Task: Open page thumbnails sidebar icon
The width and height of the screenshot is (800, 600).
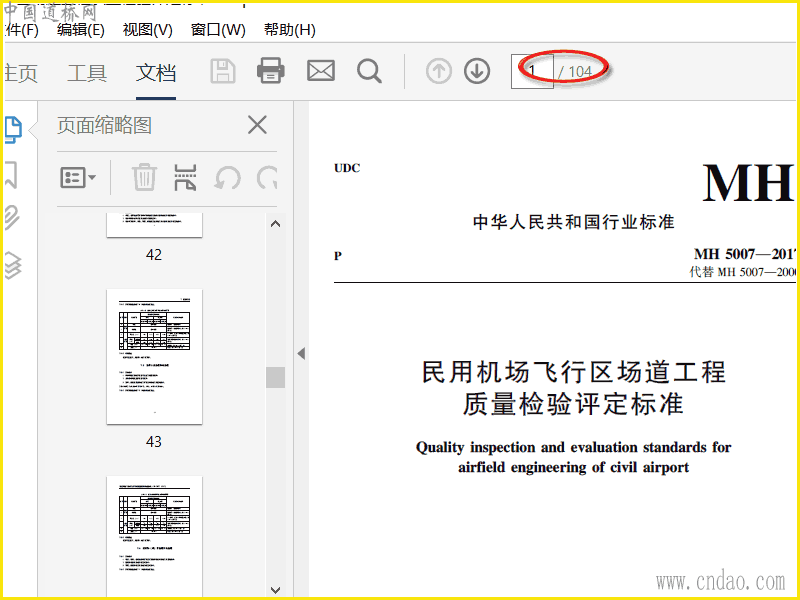Action: point(13,130)
